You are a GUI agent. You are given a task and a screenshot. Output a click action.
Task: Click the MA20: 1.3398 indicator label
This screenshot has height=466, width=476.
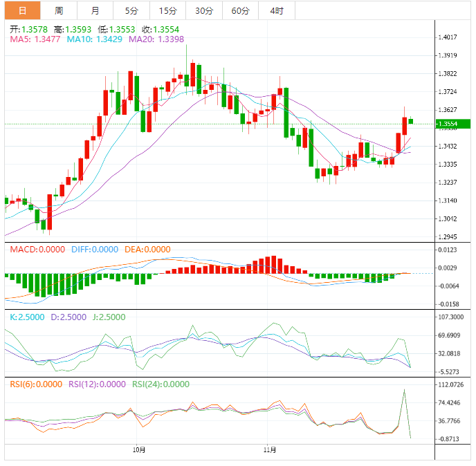pos(156,39)
